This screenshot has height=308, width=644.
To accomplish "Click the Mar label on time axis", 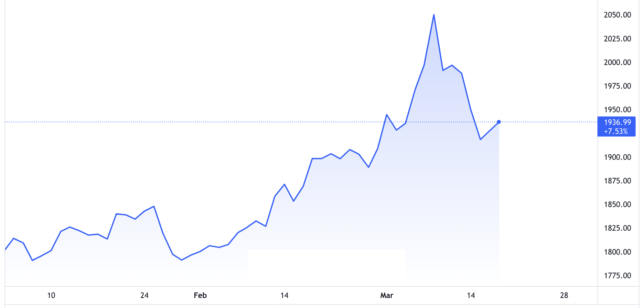I will (387, 295).
